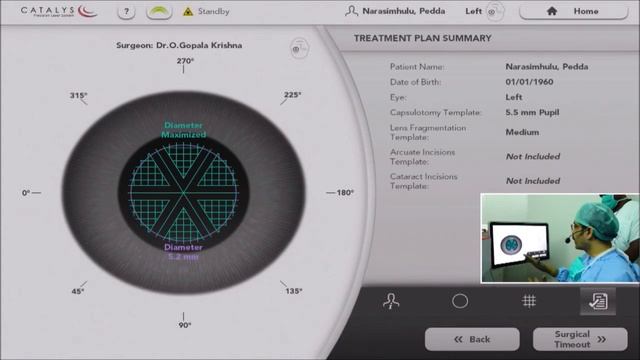
Task: Click the 'Surgeon: Dr.O.Gopala Krishna' text
Action: tap(179, 45)
